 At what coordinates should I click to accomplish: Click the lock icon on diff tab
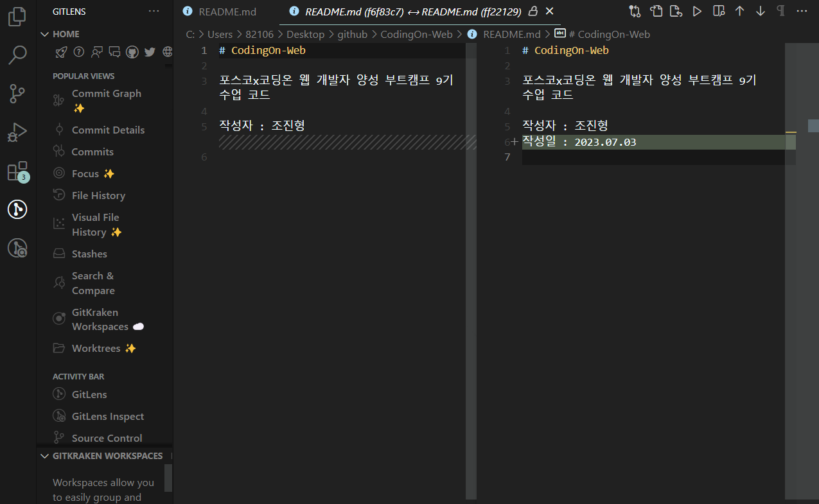[533, 12]
